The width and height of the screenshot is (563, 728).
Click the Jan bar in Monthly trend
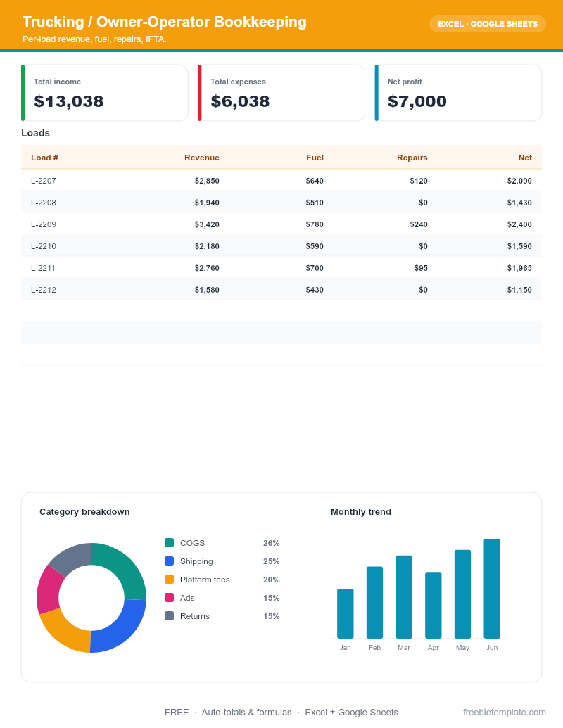click(345, 614)
